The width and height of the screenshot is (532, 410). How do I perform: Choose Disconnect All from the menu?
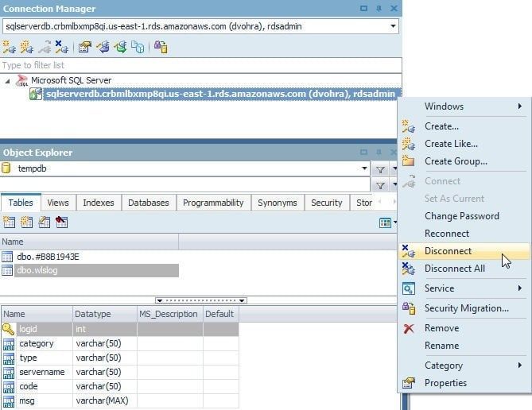point(464,269)
